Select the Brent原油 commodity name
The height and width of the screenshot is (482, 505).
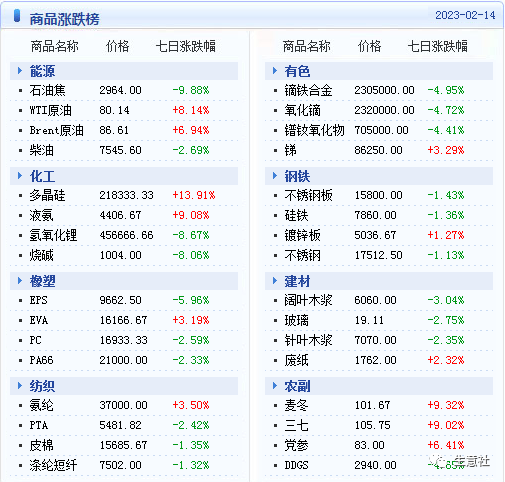(x=56, y=130)
